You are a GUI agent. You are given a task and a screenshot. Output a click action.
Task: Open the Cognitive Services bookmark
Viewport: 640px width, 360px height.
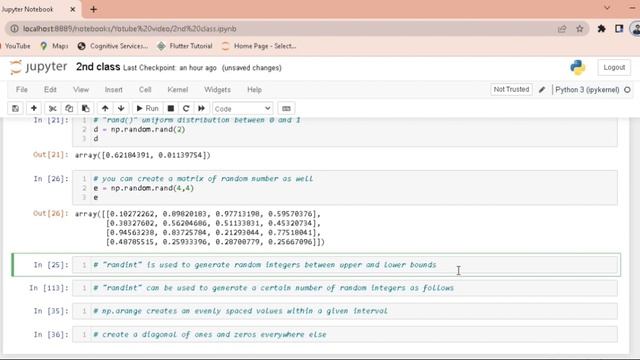pos(113,46)
